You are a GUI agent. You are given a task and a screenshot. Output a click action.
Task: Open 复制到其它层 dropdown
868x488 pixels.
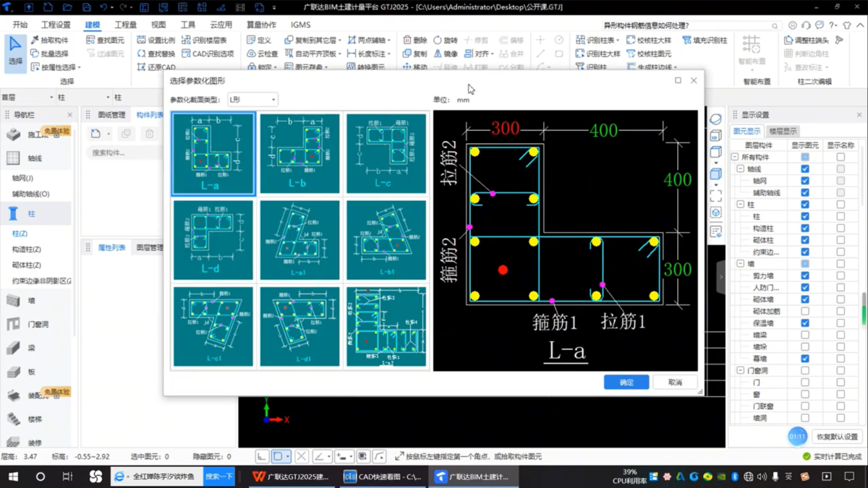[312, 40]
